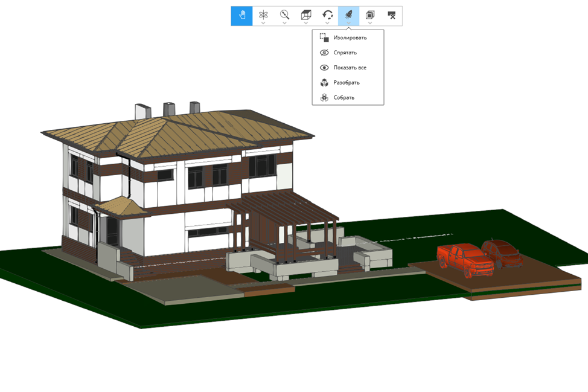Open the dropdown arrow under rotate icon
Viewport: 588px width, 392px height.
327,23
